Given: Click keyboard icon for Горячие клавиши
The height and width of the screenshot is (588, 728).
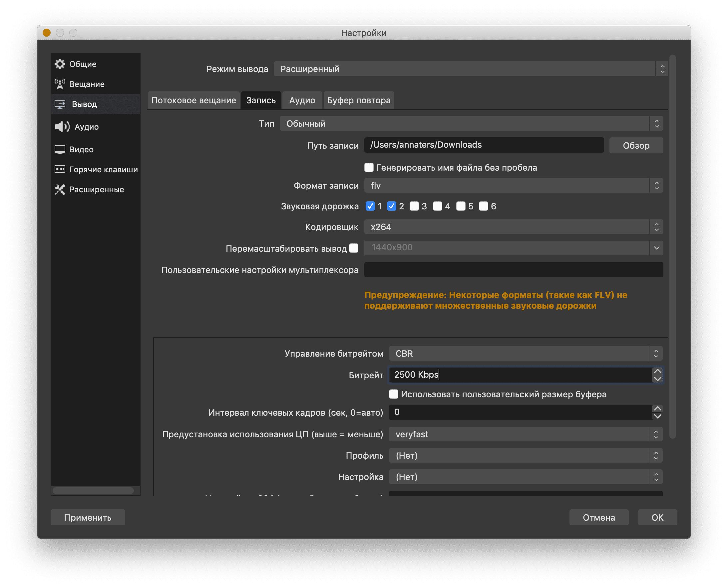Looking at the screenshot, I should point(60,169).
